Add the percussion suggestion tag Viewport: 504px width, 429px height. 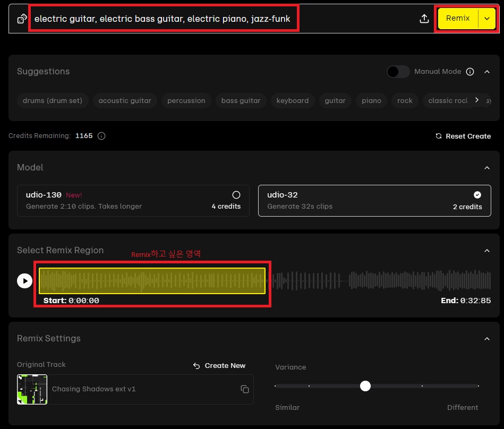[x=186, y=101]
